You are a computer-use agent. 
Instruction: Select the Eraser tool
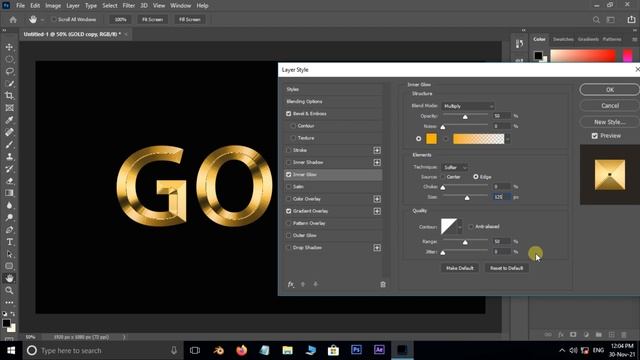[9, 181]
